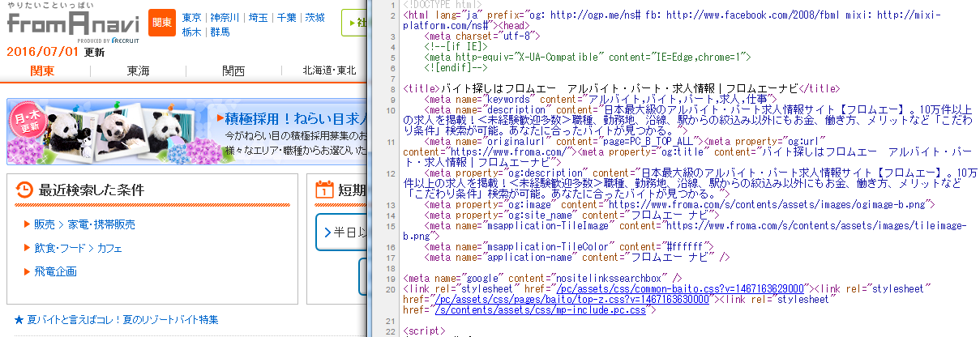Click the star icon before 夏バイト link
980x337 pixels.
coord(18,319)
